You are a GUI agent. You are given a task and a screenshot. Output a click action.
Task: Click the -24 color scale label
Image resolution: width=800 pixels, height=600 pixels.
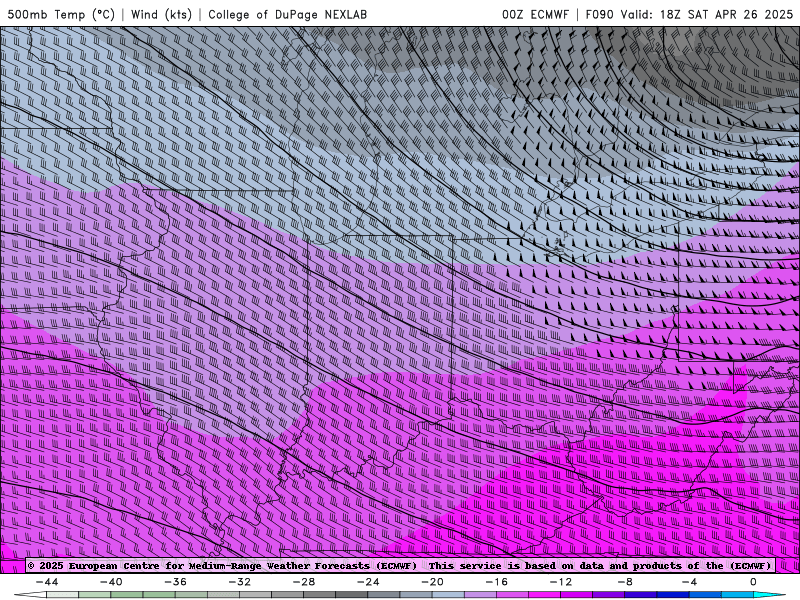(x=368, y=582)
